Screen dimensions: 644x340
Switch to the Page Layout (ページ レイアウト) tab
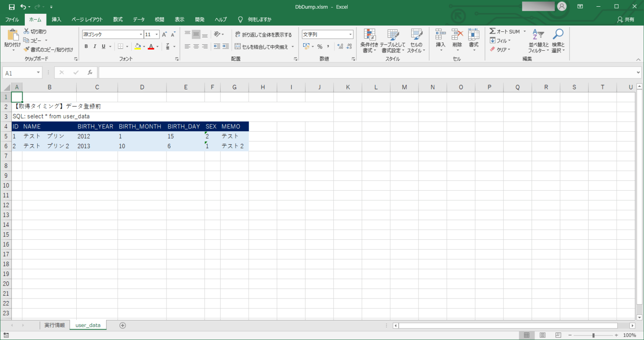click(x=87, y=20)
